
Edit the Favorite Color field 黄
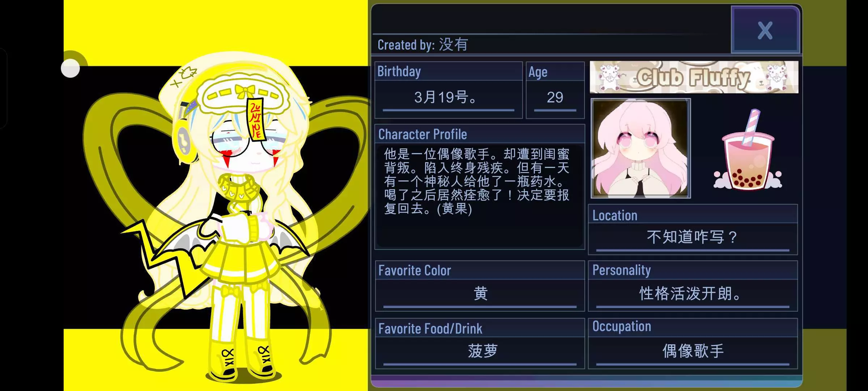pos(480,294)
